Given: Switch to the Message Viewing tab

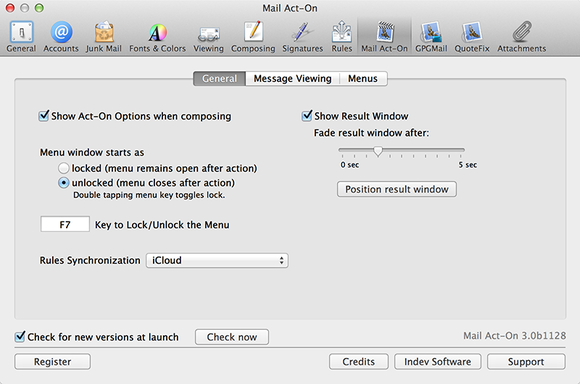Looking at the screenshot, I should (x=293, y=78).
